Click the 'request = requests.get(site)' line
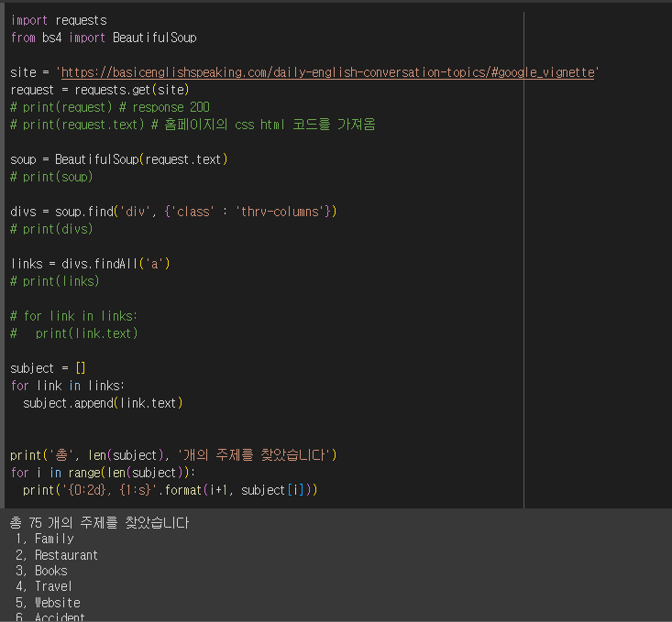Viewport: 672px width, 622px height. point(99,90)
